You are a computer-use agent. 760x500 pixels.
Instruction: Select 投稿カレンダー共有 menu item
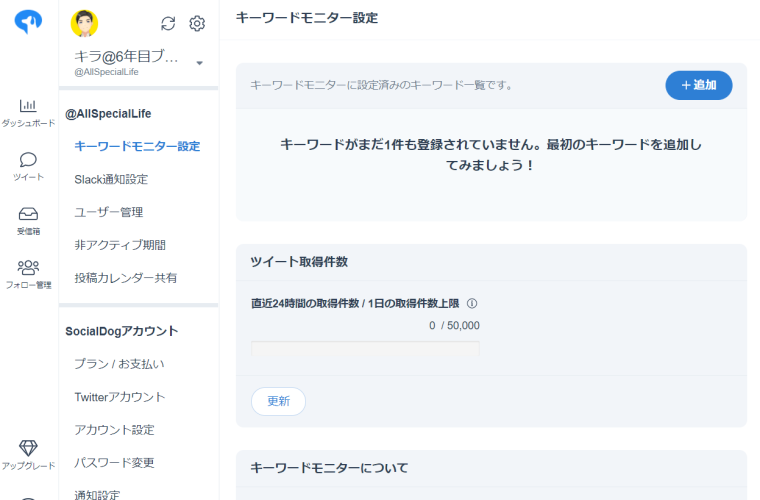[125, 278]
